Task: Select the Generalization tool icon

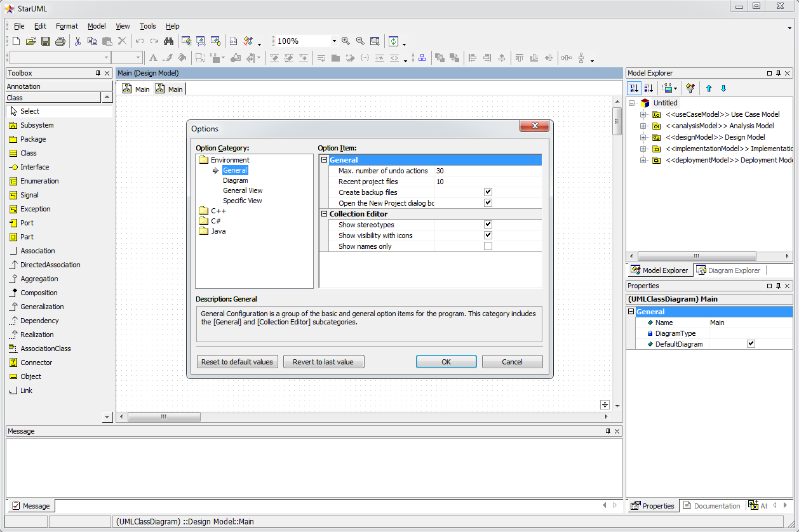Action: [13, 307]
